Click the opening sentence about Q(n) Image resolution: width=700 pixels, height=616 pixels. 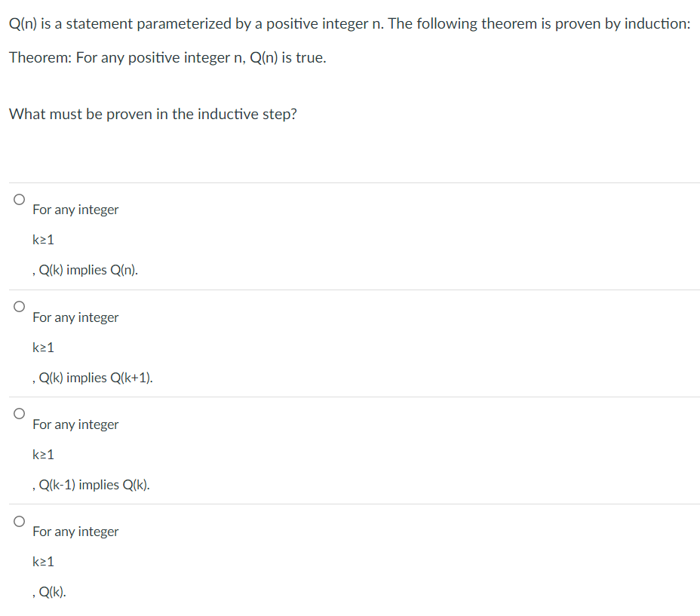[x=349, y=23]
